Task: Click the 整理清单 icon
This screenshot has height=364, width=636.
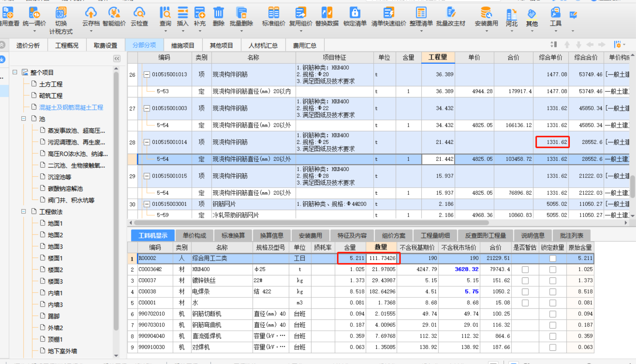Action: (x=421, y=12)
